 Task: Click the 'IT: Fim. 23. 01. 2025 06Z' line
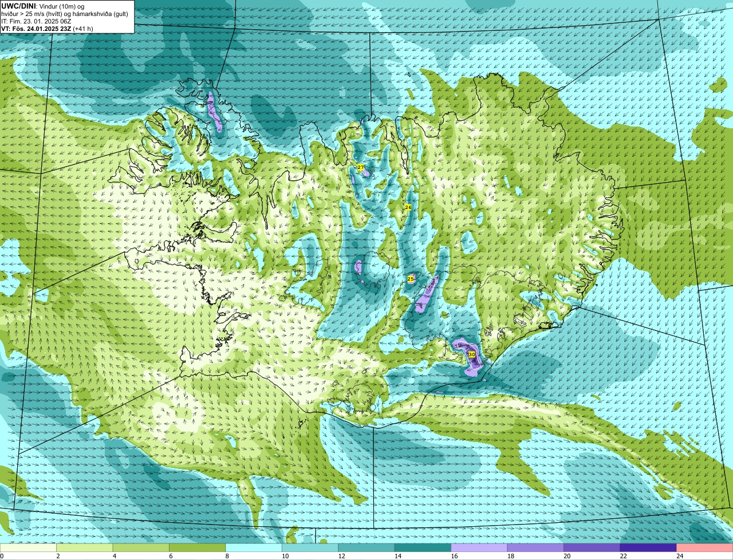point(36,21)
